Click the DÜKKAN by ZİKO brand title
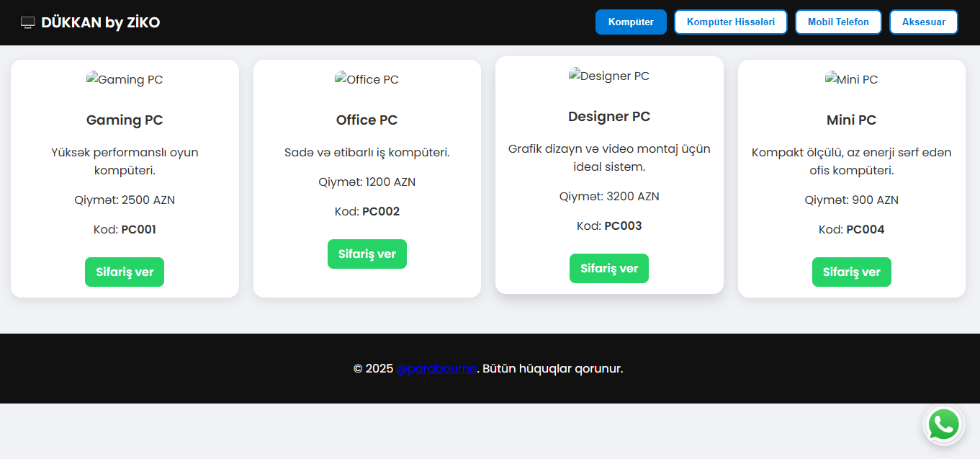The width and height of the screenshot is (980, 459). click(100, 23)
